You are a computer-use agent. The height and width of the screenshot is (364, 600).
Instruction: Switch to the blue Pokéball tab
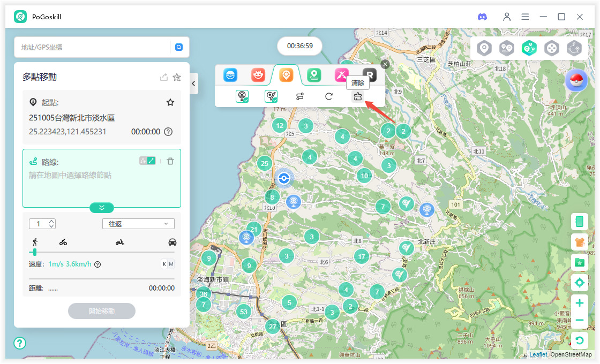(x=230, y=75)
